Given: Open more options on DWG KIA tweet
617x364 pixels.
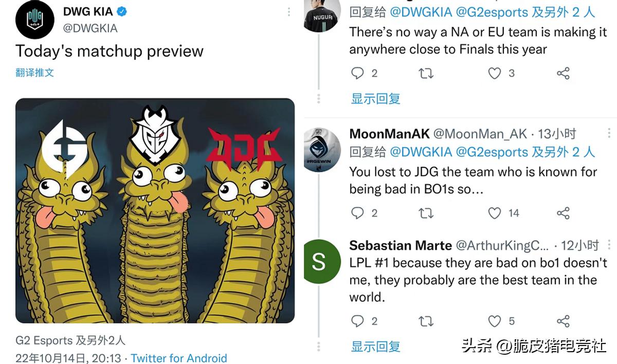Looking at the screenshot, I should 287,12.
